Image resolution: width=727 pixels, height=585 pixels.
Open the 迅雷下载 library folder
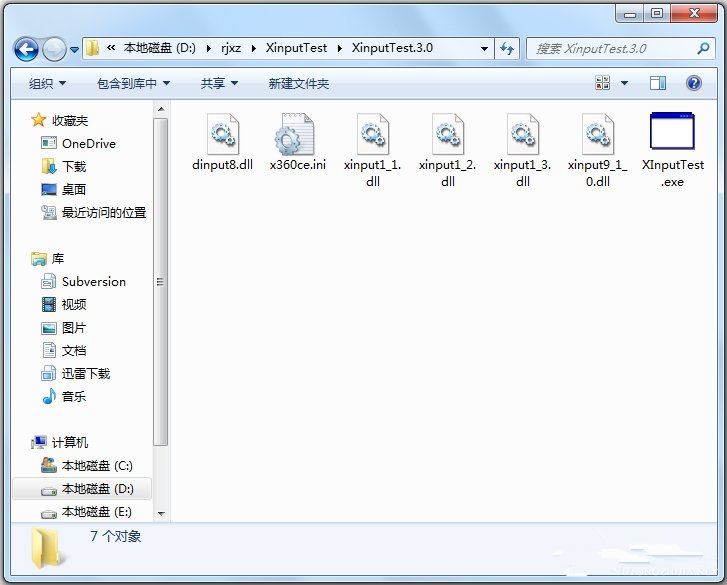coord(85,373)
